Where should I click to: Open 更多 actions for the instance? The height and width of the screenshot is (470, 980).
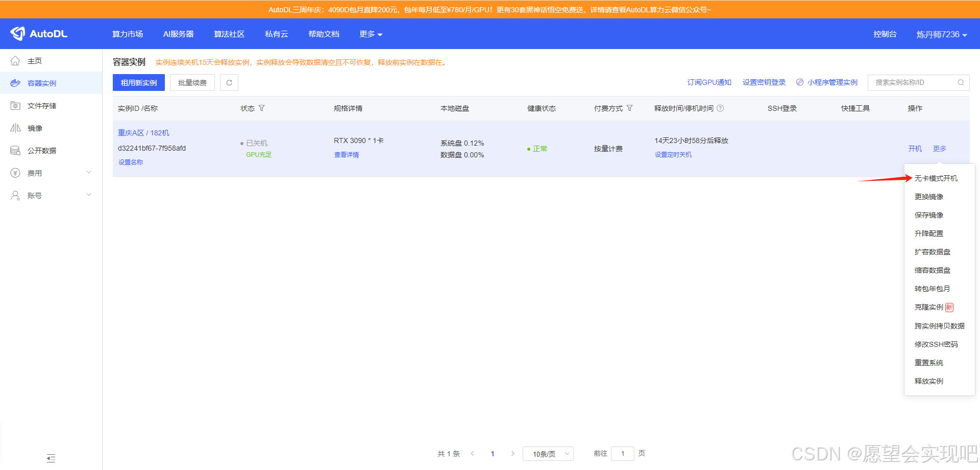point(940,149)
